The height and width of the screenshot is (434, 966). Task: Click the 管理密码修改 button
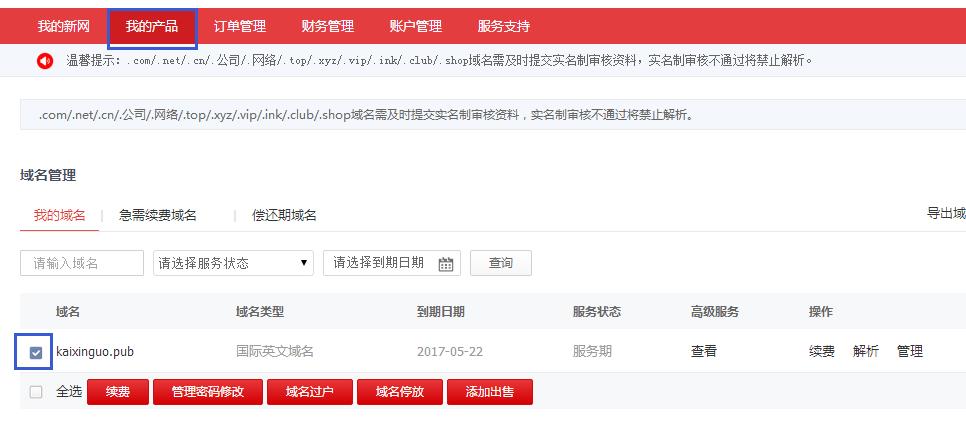tap(208, 392)
